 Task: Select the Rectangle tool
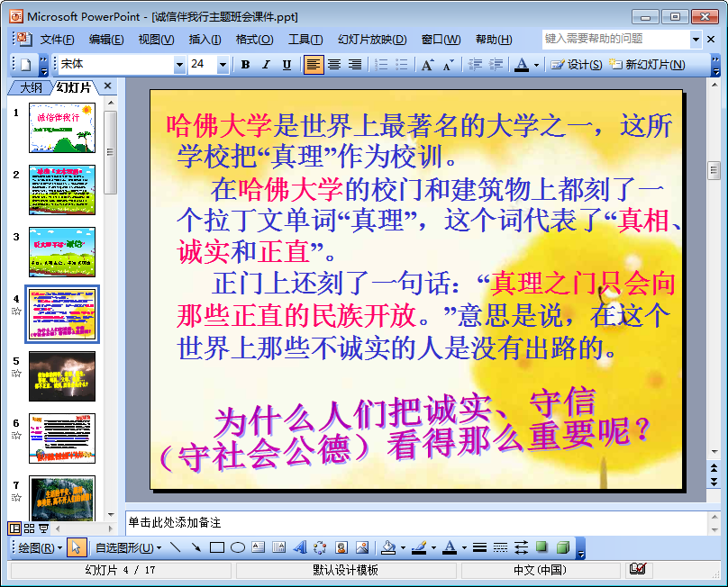tap(217, 548)
